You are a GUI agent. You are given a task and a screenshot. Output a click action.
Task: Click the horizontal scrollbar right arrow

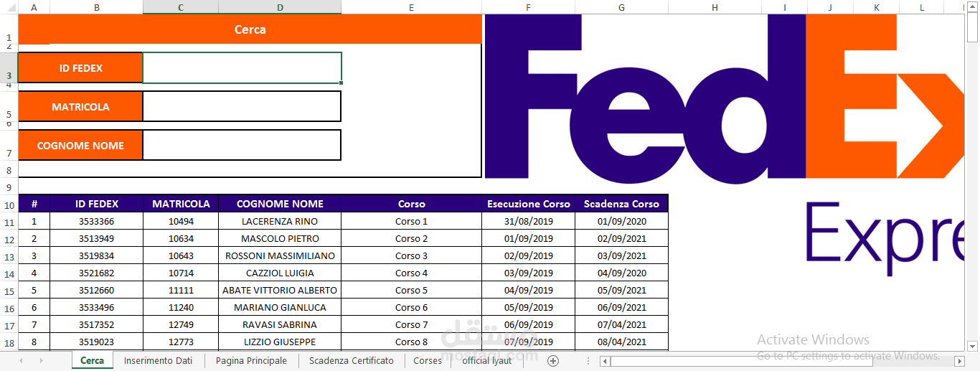pyautogui.click(x=959, y=361)
